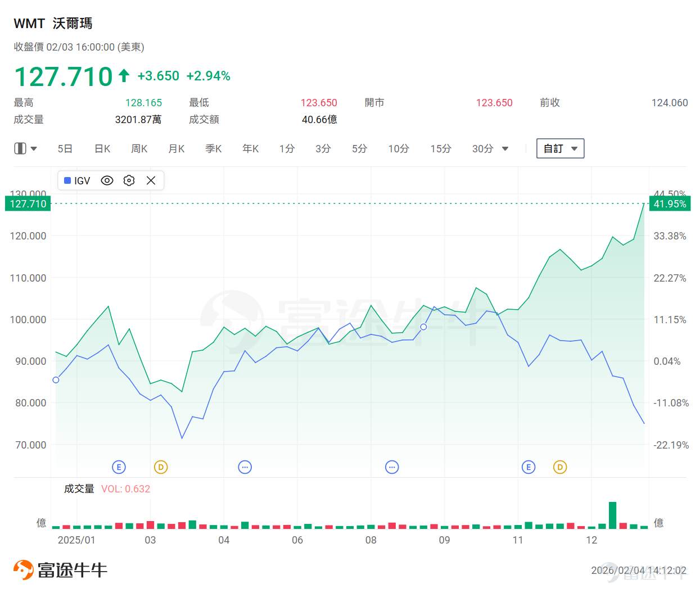Click the event marker near 08
The width and height of the screenshot is (700, 593).
coord(392,467)
